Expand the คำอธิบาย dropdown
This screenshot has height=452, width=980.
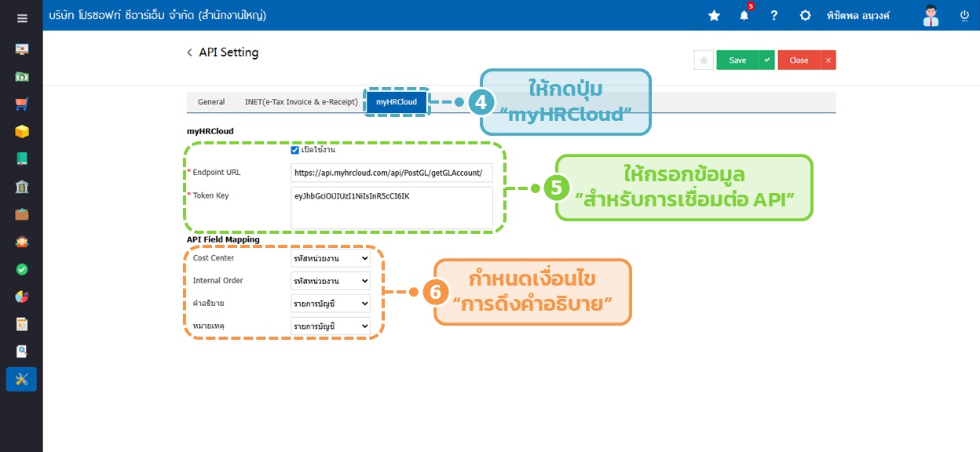tap(330, 304)
